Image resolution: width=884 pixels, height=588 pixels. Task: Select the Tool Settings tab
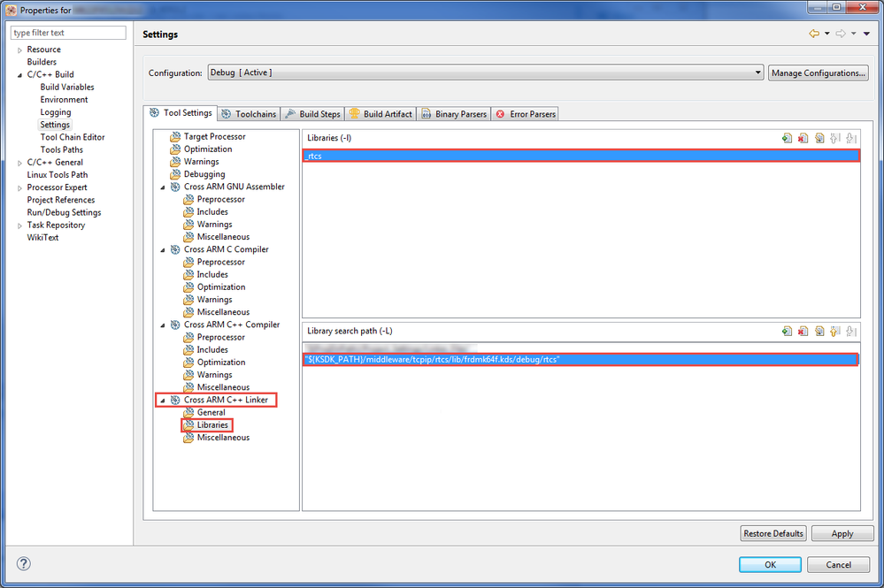click(181, 112)
